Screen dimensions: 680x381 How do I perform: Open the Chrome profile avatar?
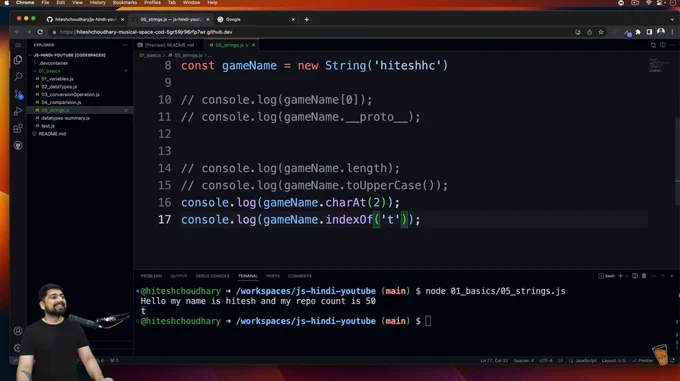click(661, 32)
